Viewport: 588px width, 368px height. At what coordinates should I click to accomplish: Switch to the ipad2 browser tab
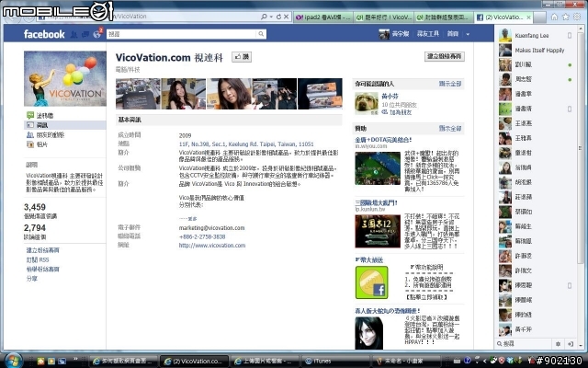[323, 17]
